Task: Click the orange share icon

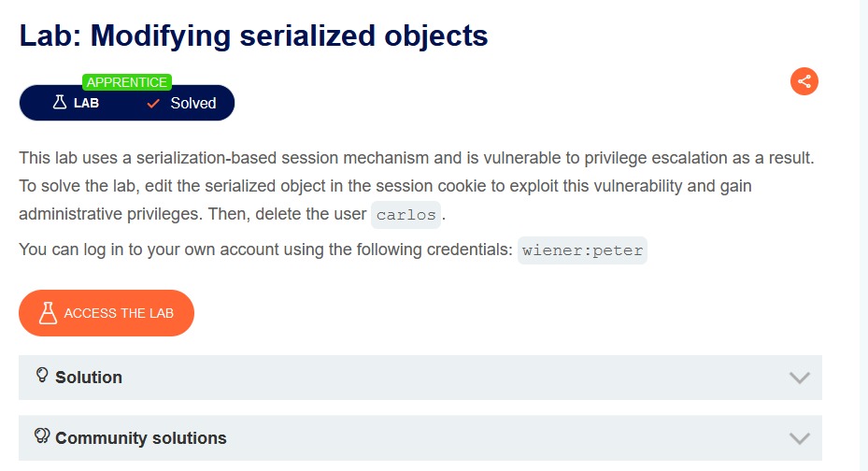Action: [804, 81]
